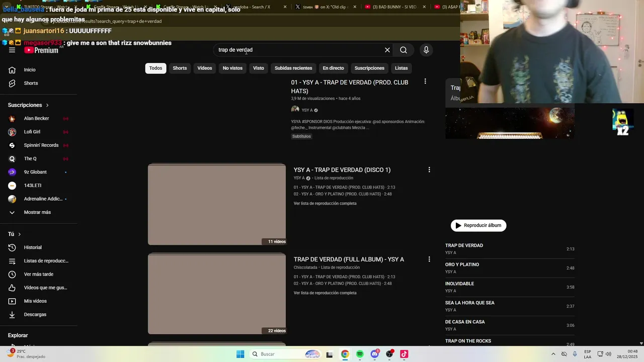Click the Reproducir álbum button
644x362 pixels.
tap(478, 225)
